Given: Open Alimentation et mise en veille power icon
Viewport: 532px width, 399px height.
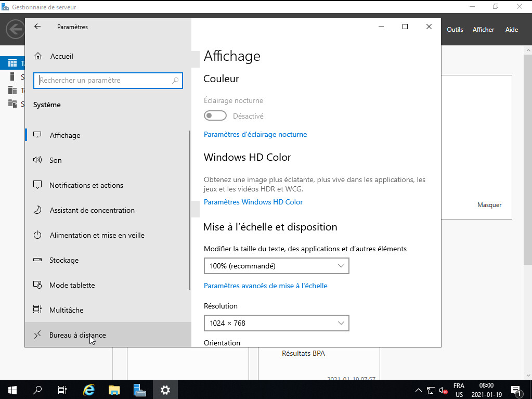Looking at the screenshot, I should tap(37, 235).
